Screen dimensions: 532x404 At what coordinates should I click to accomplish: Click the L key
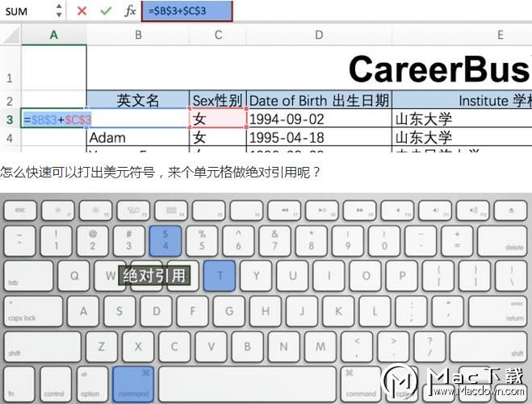(x=375, y=311)
